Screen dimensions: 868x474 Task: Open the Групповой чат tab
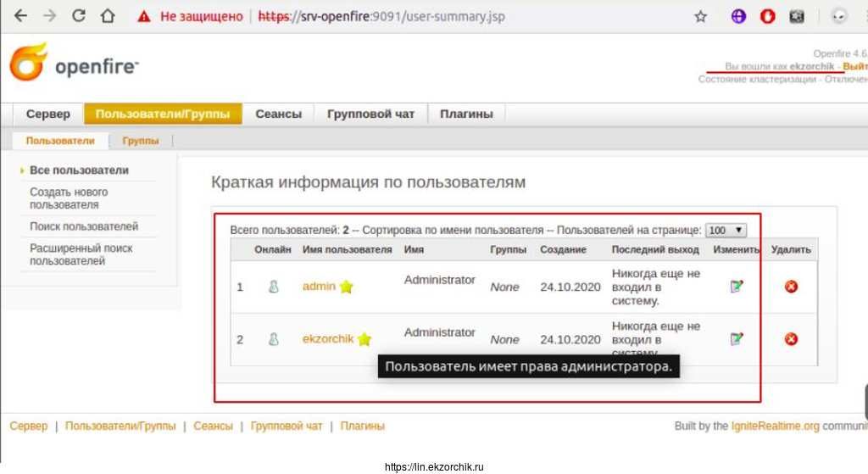click(370, 114)
